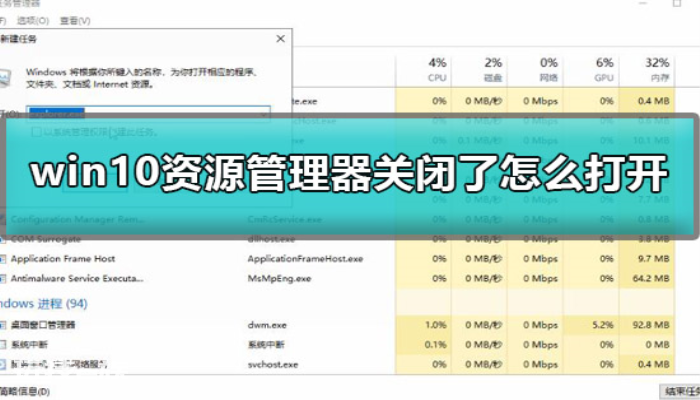Click the 1.0% CPU value for dwm.exe

coord(436,325)
